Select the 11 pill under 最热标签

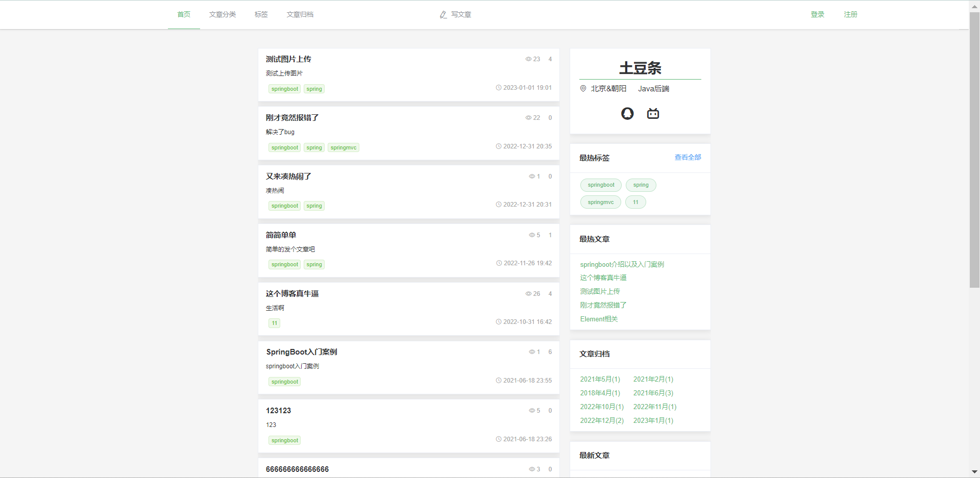635,203
